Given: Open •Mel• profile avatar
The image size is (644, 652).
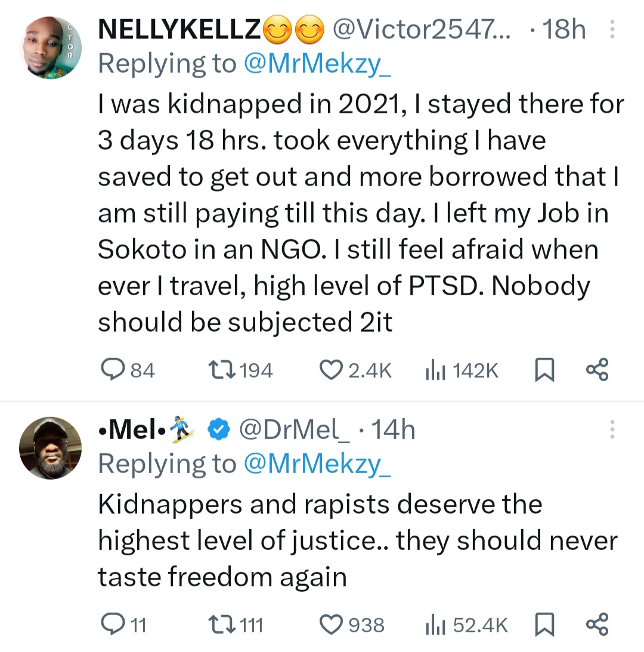Looking at the screenshot, I should tap(51, 447).
